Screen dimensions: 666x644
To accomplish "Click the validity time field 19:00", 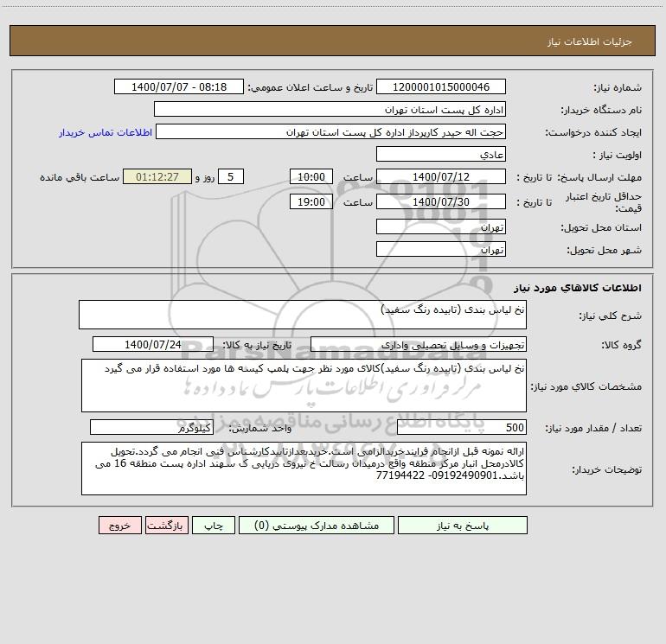I will (311, 201).
